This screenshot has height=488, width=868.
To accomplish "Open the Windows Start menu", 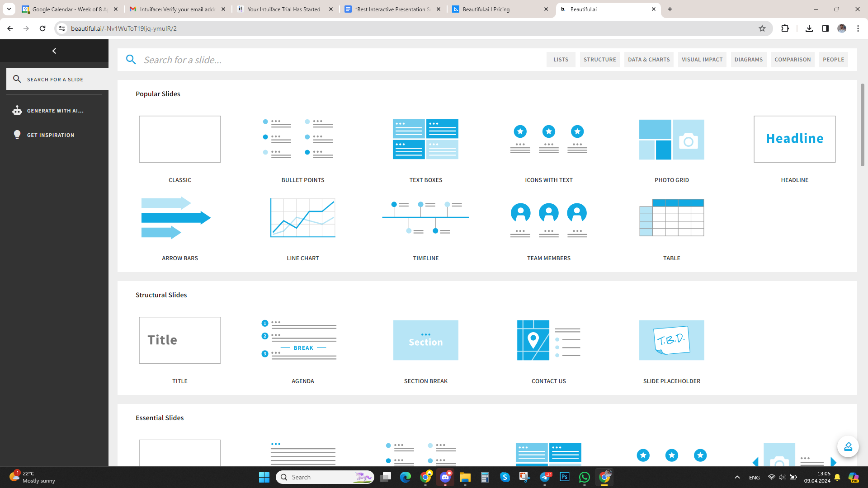I will click(x=264, y=477).
